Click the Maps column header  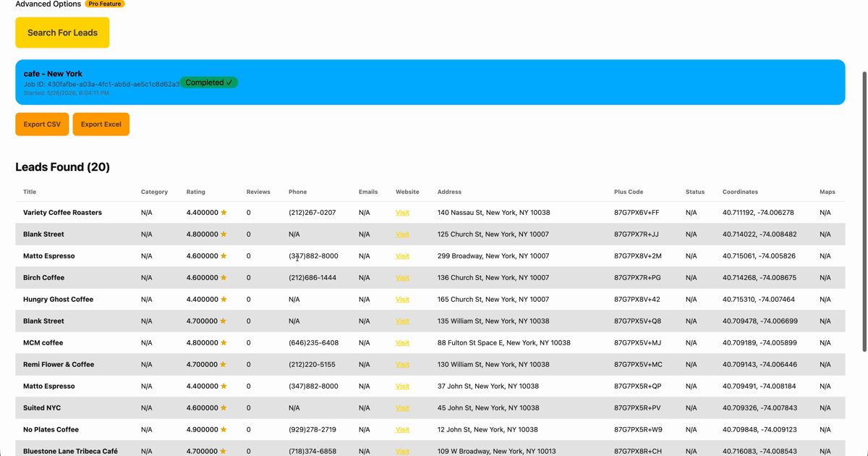[827, 192]
